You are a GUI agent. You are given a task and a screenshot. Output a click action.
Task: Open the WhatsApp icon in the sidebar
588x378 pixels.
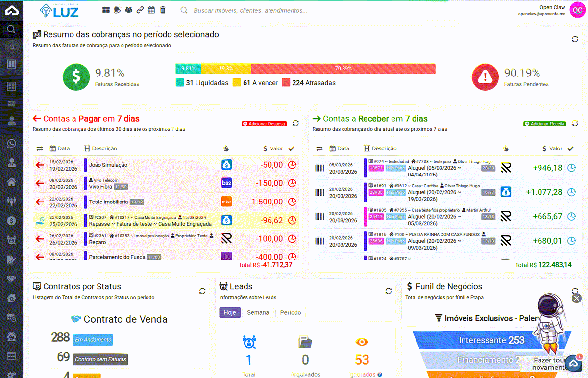[11, 143]
